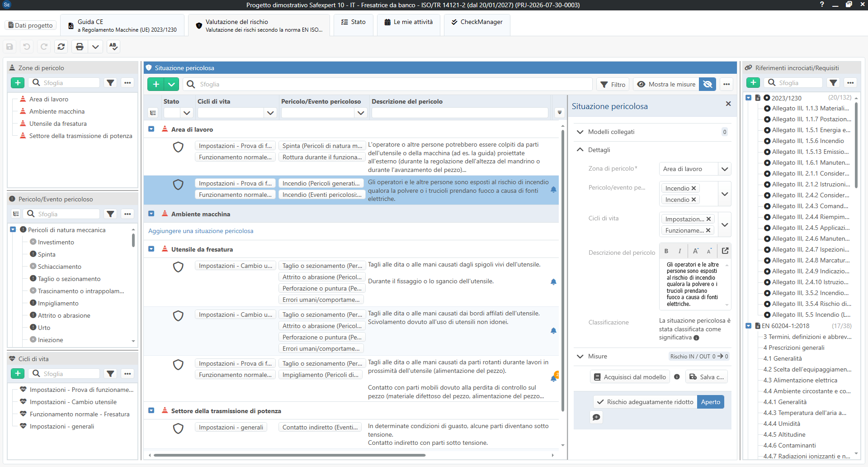Click the Sfoglia search field in Situazione pericolosa
This screenshot has width=868, height=467.
[x=388, y=85]
